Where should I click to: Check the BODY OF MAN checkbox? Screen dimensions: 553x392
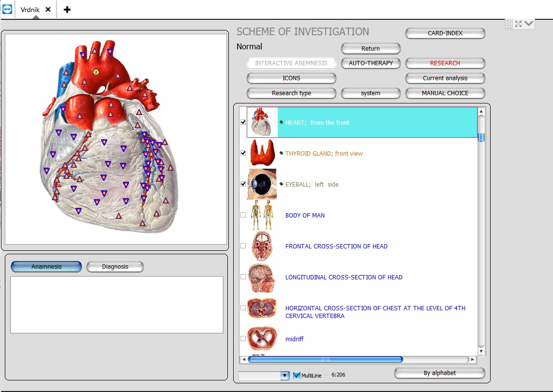pyautogui.click(x=243, y=215)
